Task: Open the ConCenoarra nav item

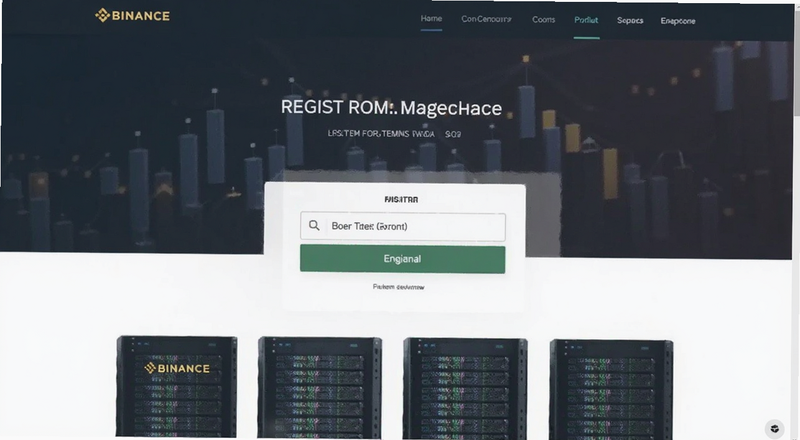Action: (x=486, y=19)
